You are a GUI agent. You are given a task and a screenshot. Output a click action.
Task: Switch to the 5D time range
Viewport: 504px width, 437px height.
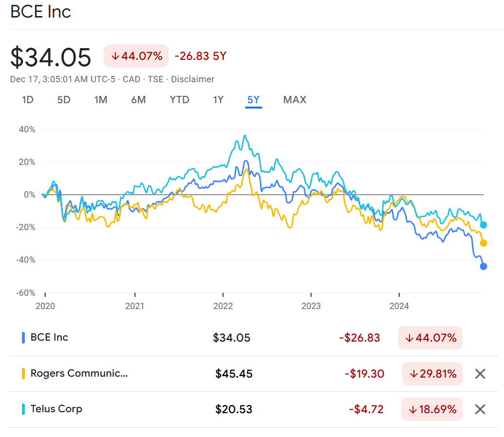(64, 100)
